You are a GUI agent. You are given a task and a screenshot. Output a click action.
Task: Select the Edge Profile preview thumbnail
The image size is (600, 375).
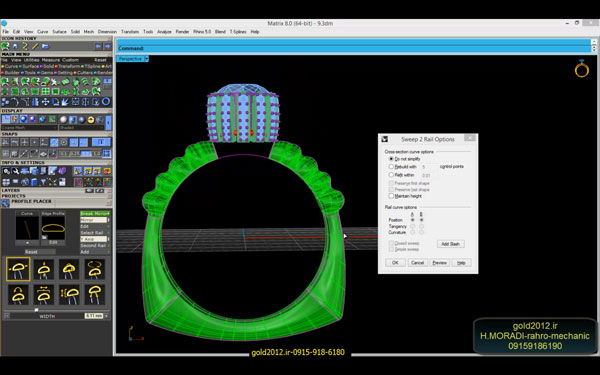pos(53,228)
